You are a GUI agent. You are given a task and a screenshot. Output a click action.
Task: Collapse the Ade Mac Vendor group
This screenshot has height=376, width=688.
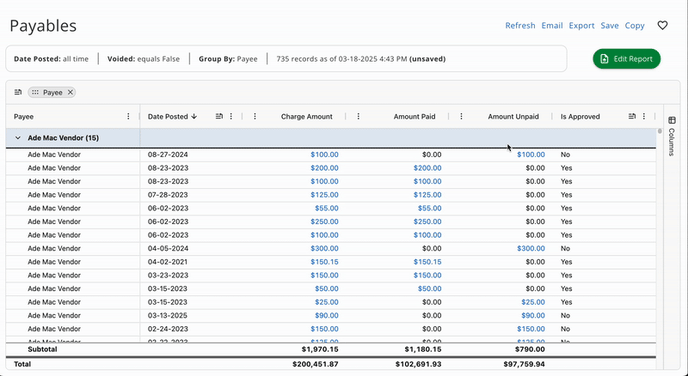tap(18, 138)
